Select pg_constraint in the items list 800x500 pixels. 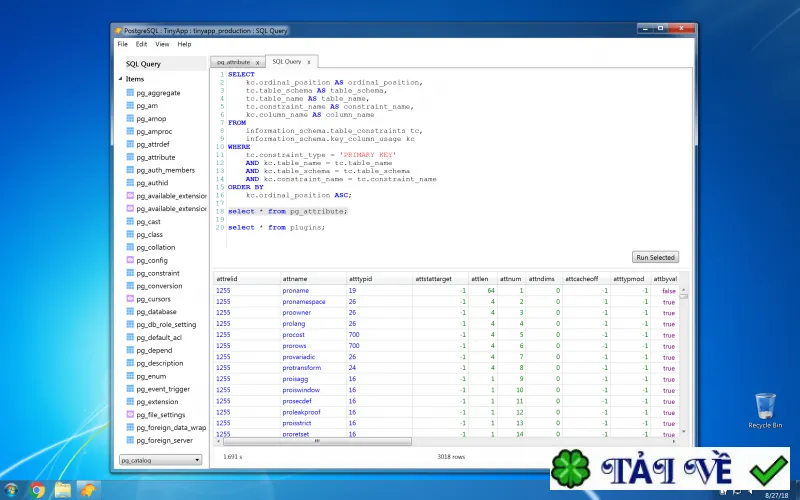(x=158, y=273)
